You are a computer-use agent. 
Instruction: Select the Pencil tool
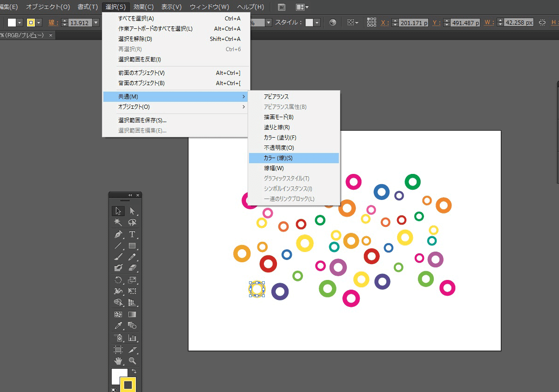click(132, 257)
